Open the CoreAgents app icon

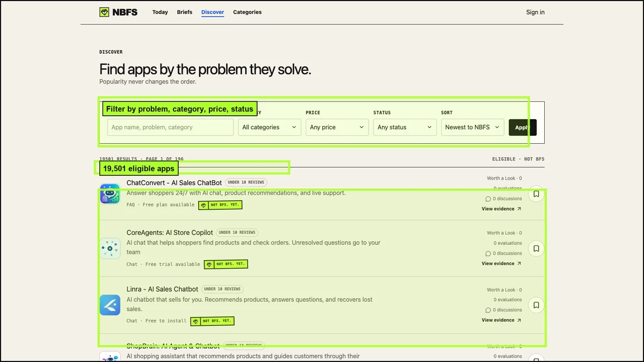pyautogui.click(x=110, y=248)
